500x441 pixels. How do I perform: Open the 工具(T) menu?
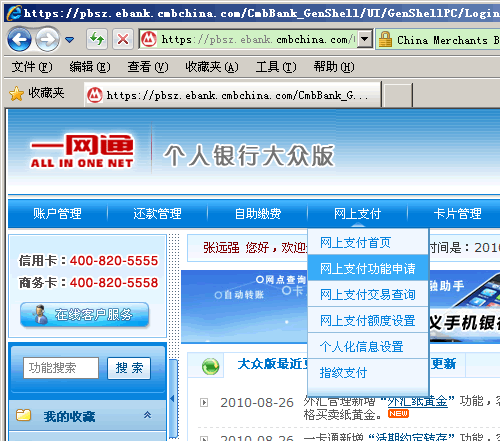[276, 67]
